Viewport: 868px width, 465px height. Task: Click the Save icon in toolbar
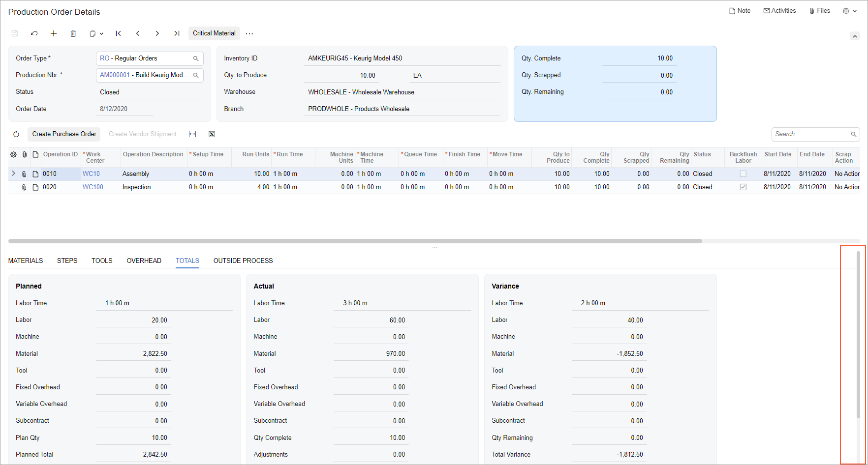coord(15,33)
